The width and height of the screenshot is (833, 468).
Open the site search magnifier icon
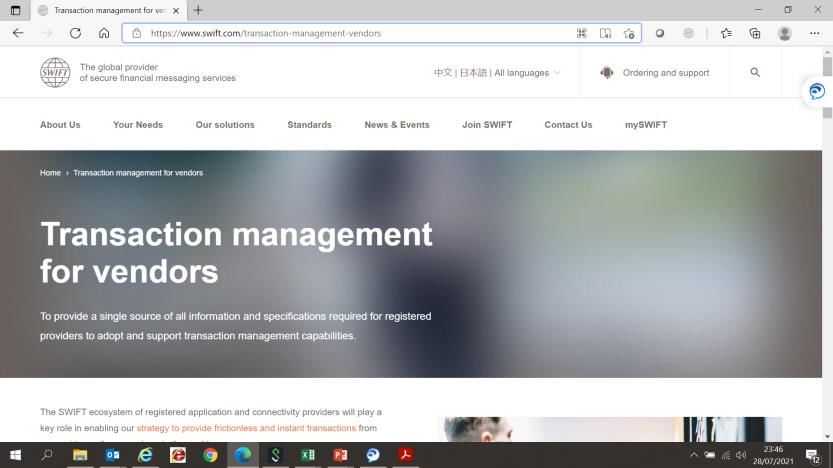point(755,72)
